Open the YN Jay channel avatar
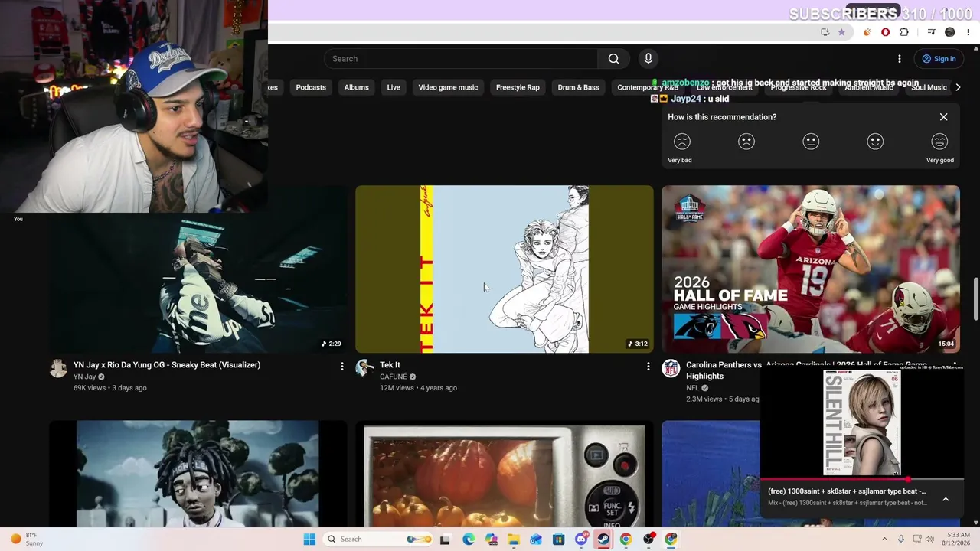Screen dimensions: 980x551 click(x=58, y=369)
